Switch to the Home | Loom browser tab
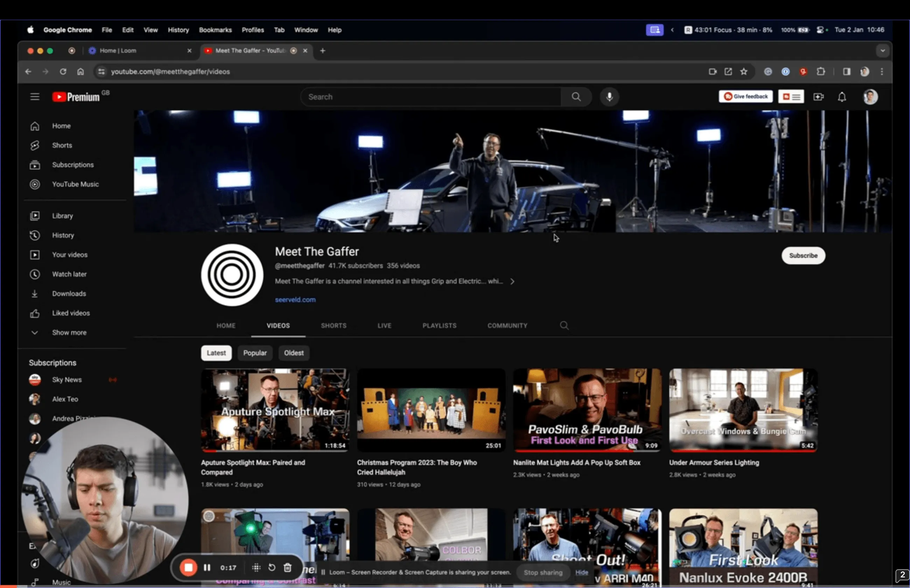 pos(140,51)
